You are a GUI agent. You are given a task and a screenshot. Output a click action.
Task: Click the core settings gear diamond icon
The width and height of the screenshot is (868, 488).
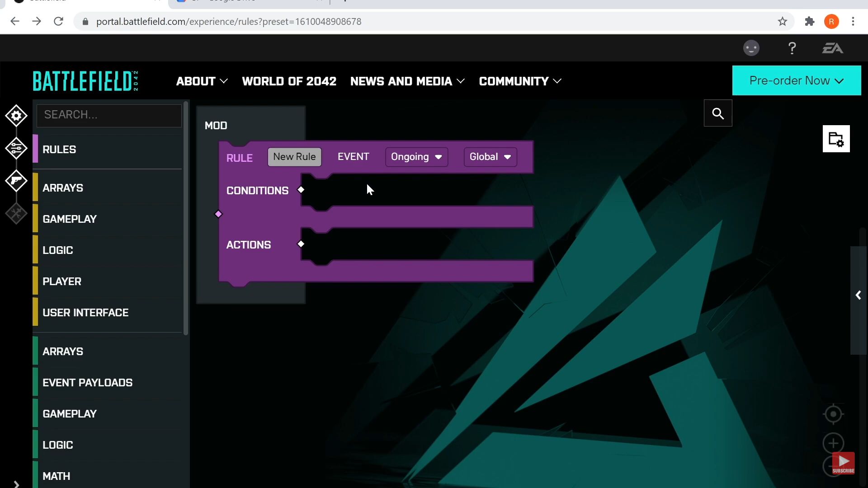point(16,116)
